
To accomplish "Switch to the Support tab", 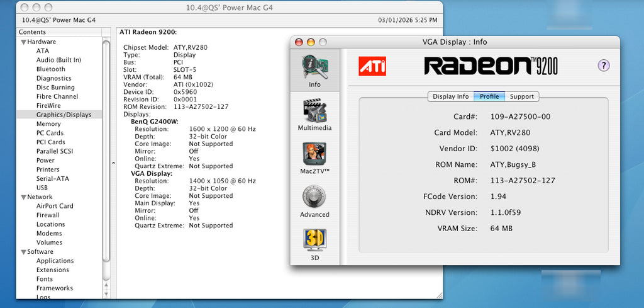I will tap(521, 96).
